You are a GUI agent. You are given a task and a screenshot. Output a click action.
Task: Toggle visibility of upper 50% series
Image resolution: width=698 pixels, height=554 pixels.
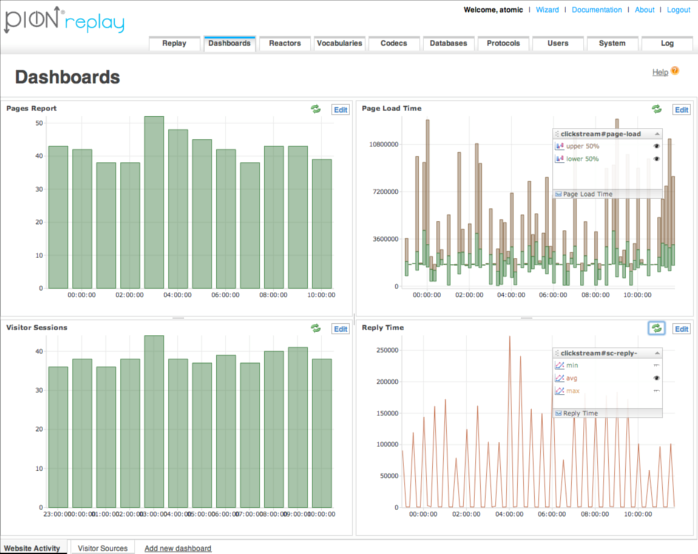(656, 146)
